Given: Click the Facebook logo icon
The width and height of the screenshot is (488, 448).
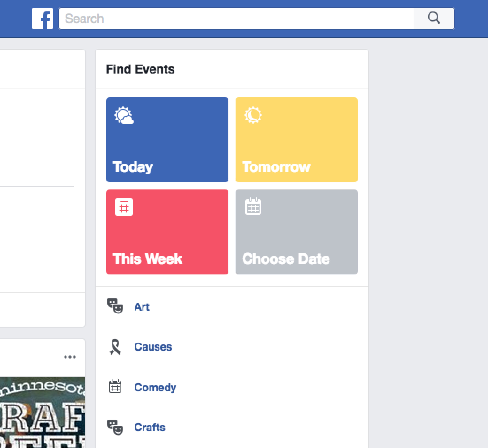Looking at the screenshot, I should [x=42, y=19].
